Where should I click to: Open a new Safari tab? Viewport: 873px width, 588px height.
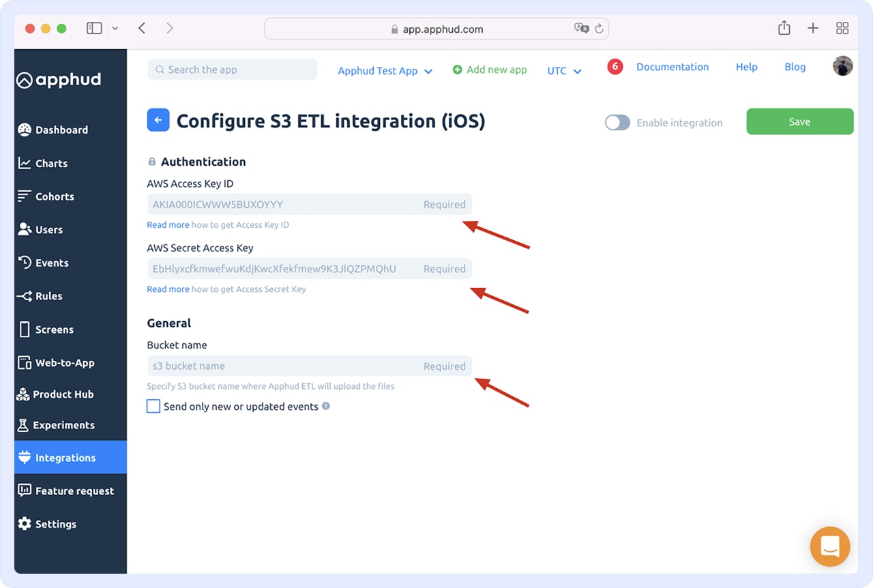coord(813,28)
